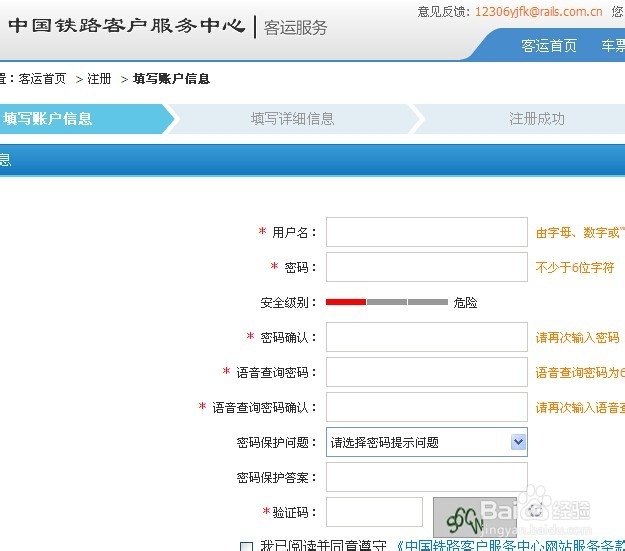The image size is (625, 551).
Task: Click the 12306yjfk@rails.com.cn feedback email link
Action: pos(538,12)
